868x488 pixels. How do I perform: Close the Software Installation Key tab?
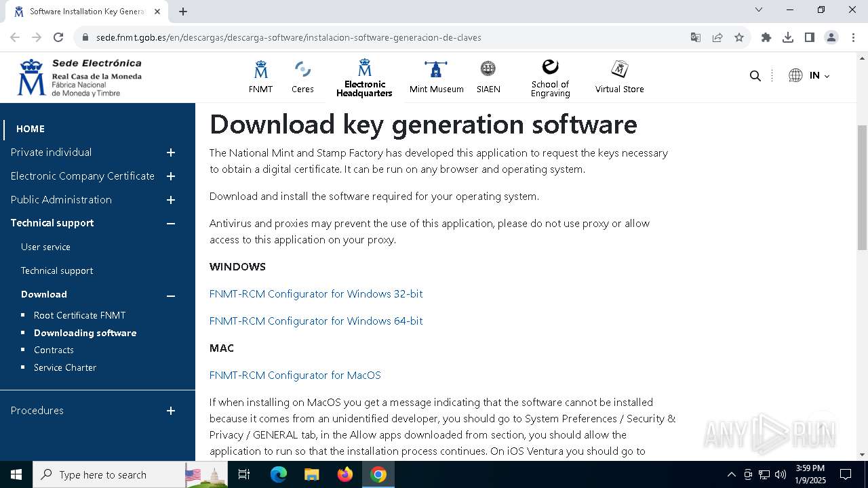click(x=157, y=12)
